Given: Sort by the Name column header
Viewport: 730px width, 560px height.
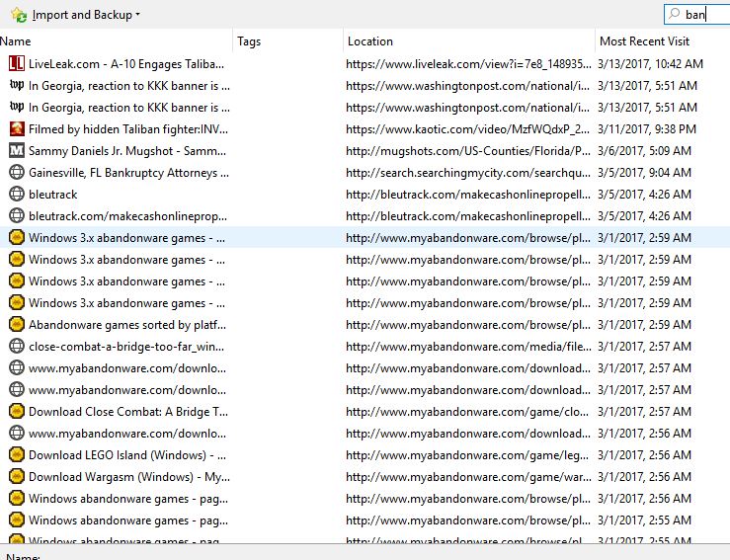Looking at the screenshot, I should [x=116, y=41].
